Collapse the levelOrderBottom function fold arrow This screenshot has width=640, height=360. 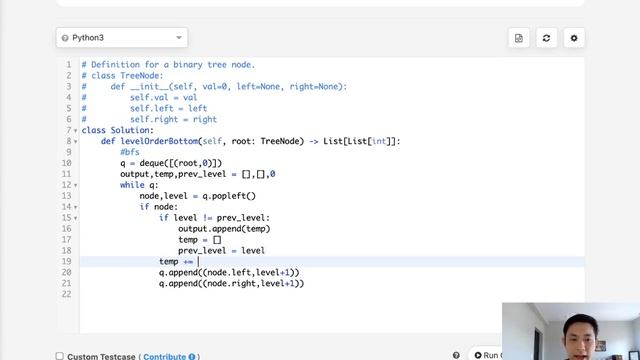click(76, 142)
